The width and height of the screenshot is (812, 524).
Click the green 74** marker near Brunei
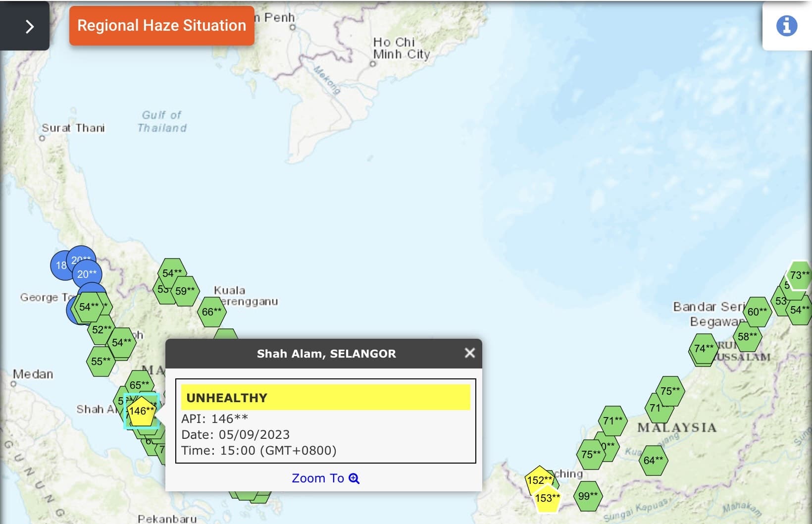pyautogui.click(x=704, y=349)
